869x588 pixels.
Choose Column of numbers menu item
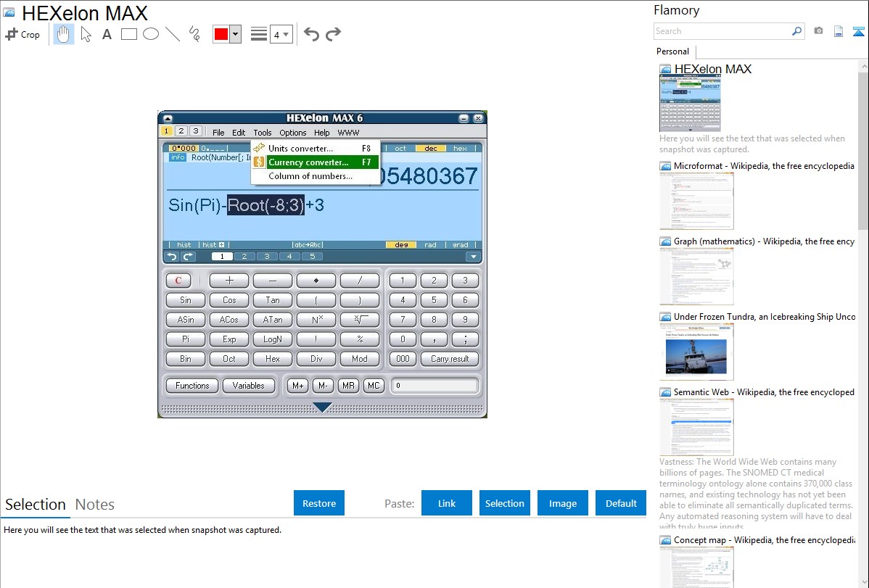316,175
